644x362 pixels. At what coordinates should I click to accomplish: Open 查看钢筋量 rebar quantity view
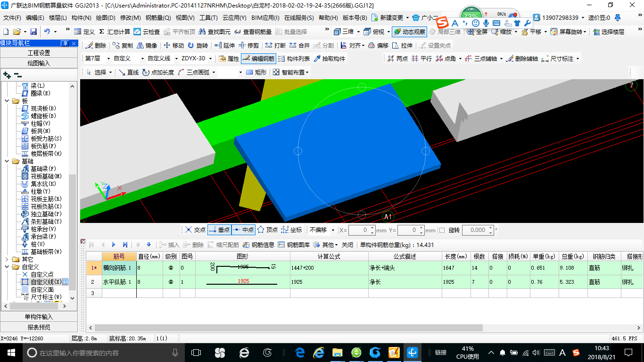click(x=252, y=32)
